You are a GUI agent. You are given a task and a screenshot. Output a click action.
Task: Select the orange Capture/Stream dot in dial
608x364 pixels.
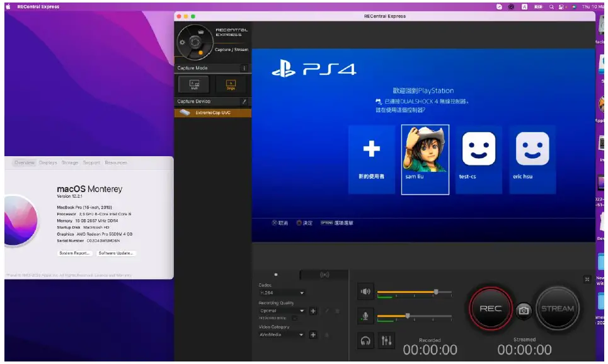point(200,52)
